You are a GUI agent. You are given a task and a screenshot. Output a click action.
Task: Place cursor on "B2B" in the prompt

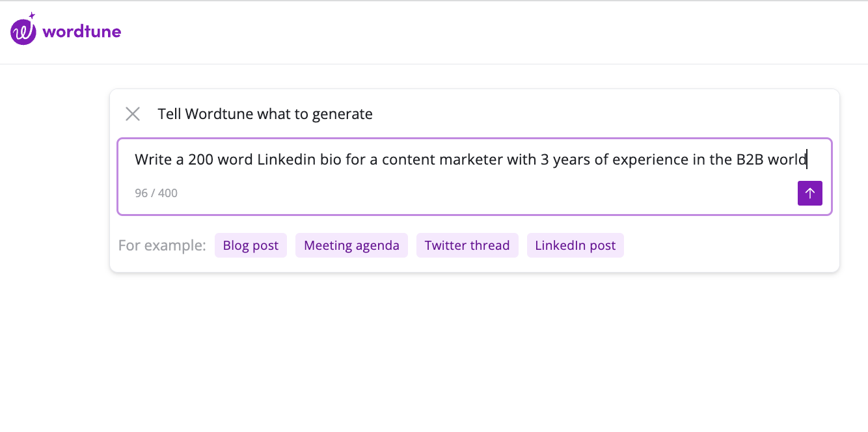click(x=750, y=159)
